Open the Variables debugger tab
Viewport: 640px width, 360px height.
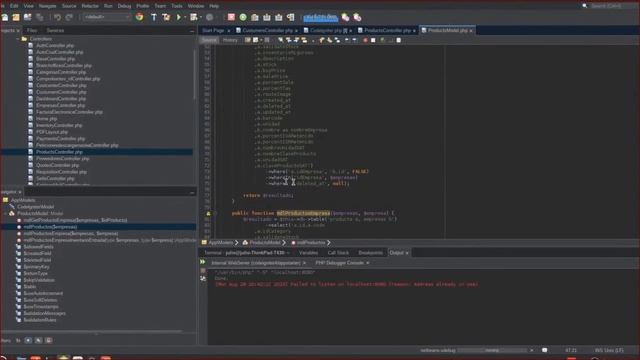pyautogui.click(x=308, y=253)
